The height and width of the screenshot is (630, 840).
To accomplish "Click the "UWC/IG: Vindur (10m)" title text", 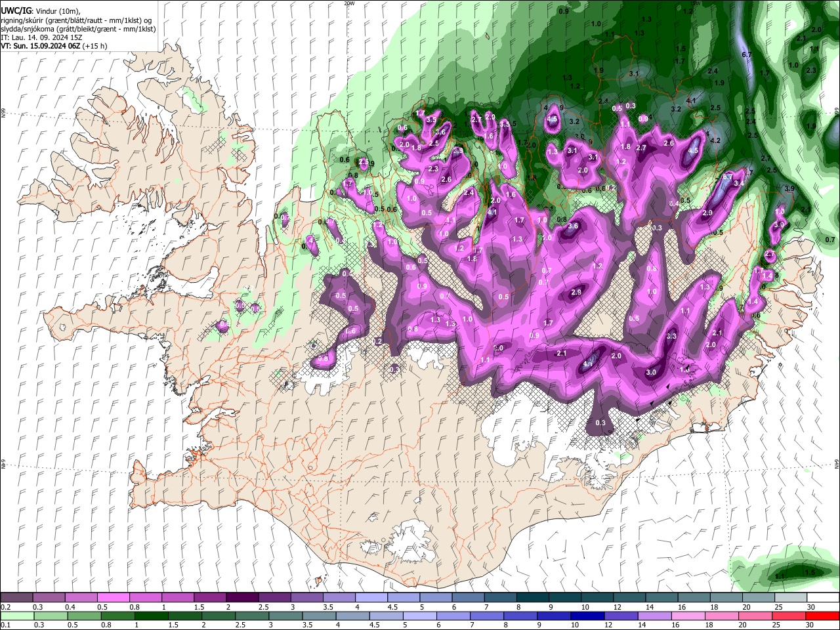I will [40, 11].
